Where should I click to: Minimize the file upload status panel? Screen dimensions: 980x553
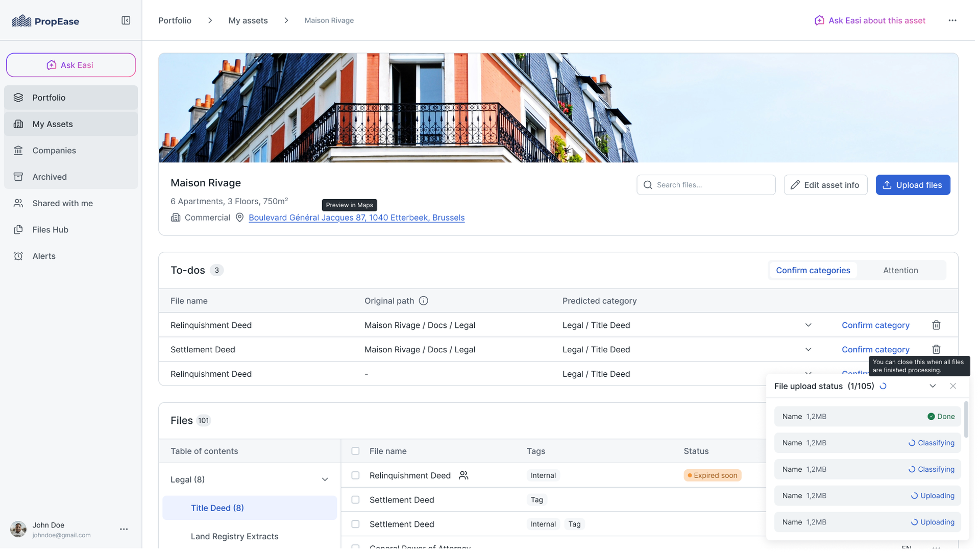tap(933, 386)
